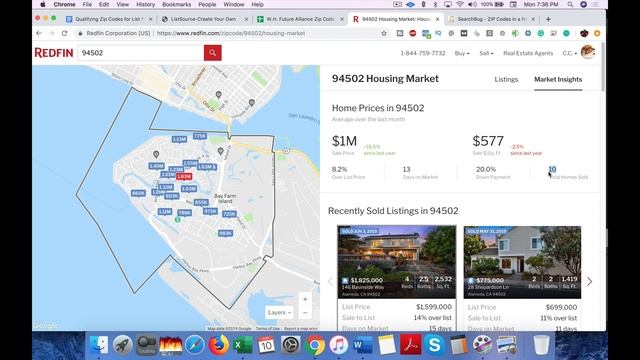
Task: Select the 788K price marker on map
Action: point(184,213)
